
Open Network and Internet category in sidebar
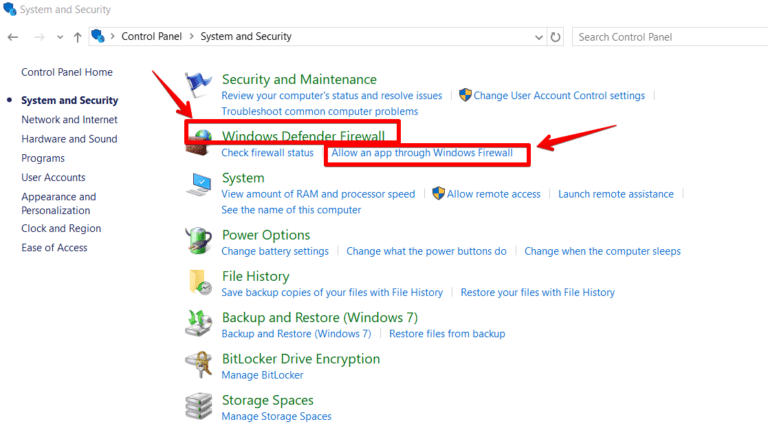[69, 120]
